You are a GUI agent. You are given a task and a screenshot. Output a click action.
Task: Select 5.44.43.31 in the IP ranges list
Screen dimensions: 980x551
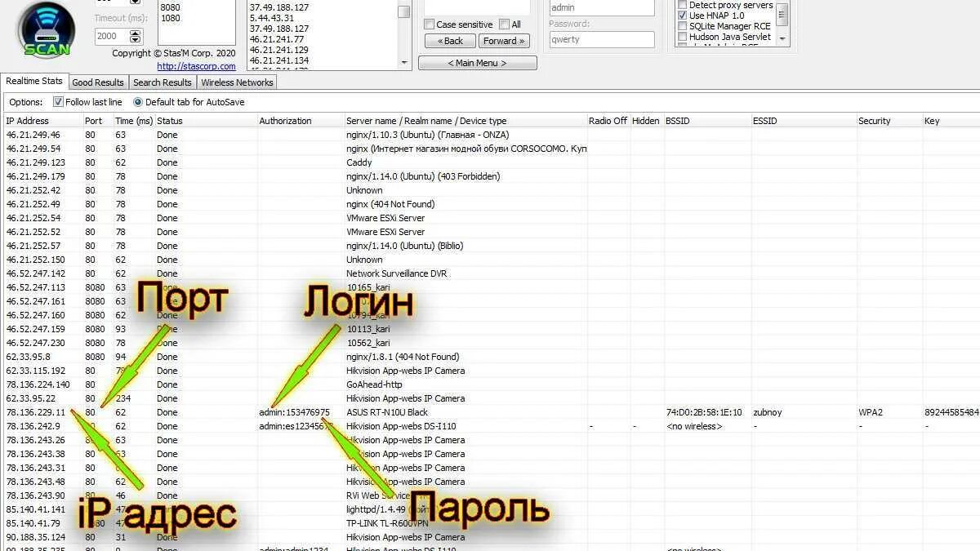272,18
